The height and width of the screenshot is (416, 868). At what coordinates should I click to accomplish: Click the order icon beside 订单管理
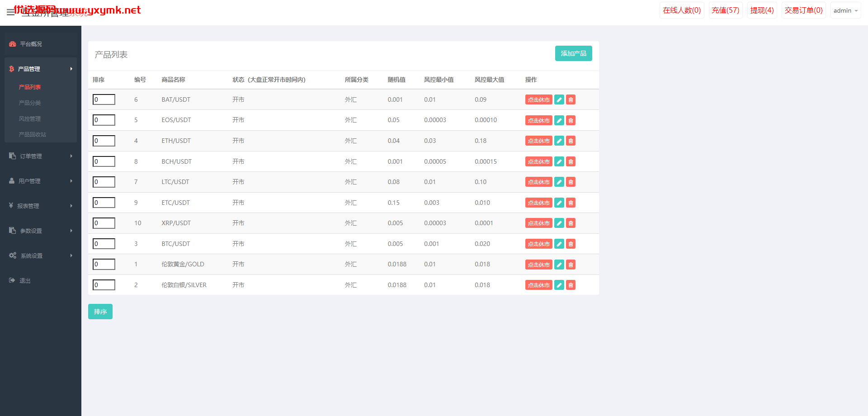(13, 156)
